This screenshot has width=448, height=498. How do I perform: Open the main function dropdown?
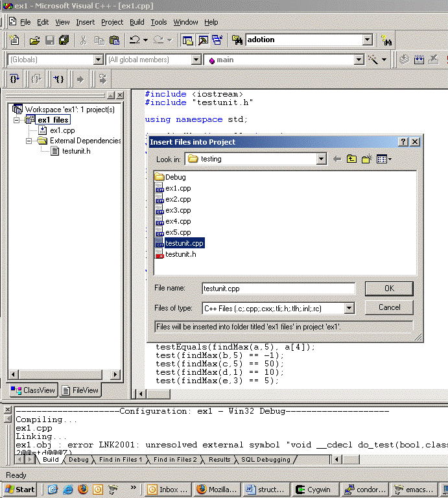tap(359, 60)
